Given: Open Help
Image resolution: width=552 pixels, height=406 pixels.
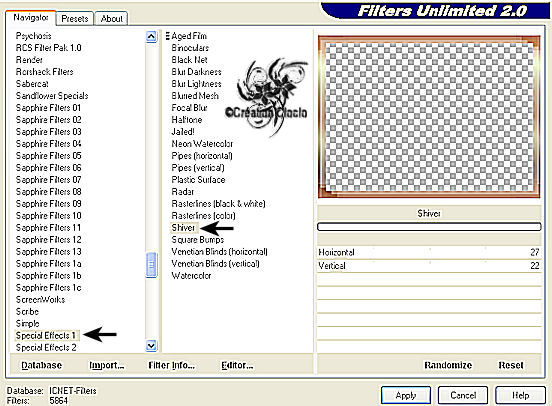Looking at the screenshot, I should [x=520, y=395].
